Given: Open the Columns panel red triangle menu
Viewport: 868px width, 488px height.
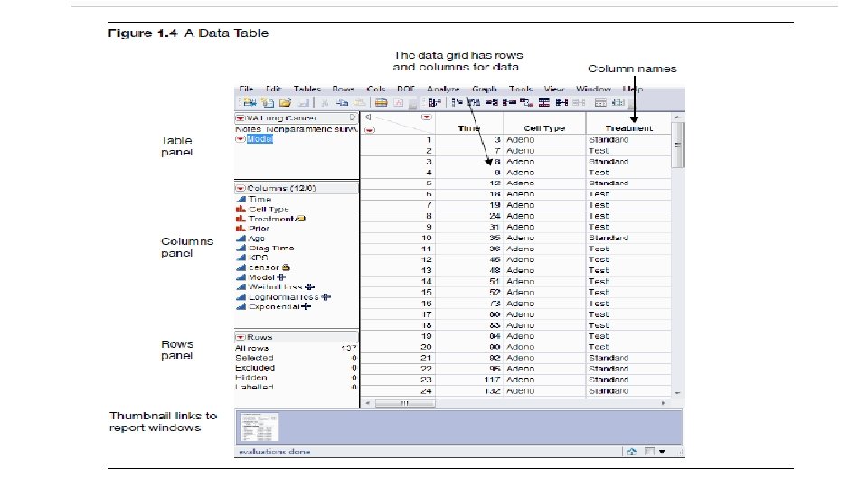Looking at the screenshot, I should (x=241, y=188).
